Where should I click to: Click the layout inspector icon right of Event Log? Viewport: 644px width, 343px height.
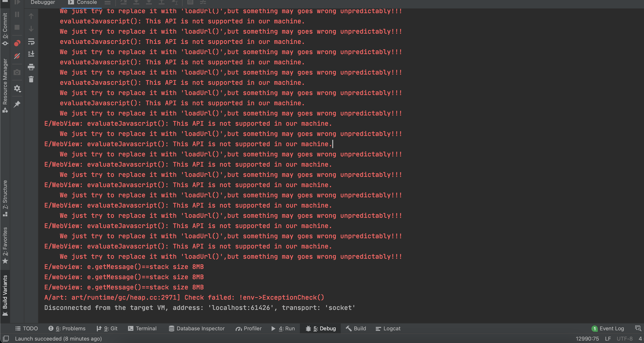pos(638,328)
